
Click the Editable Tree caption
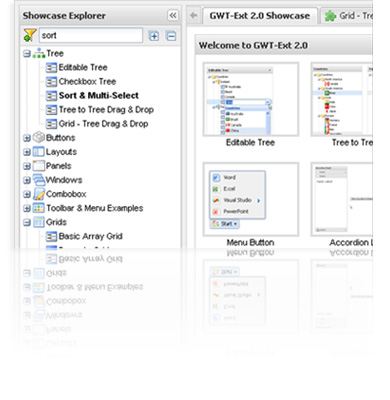(x=250, y=143)
